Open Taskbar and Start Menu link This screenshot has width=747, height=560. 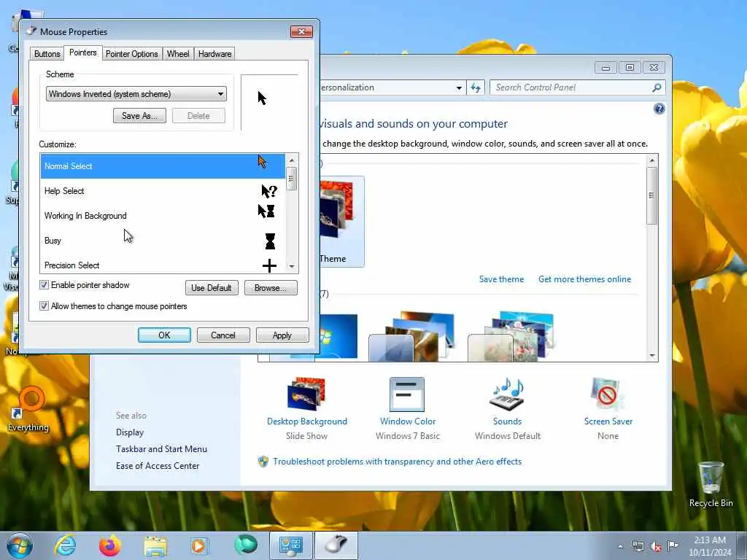pos(161,449)
